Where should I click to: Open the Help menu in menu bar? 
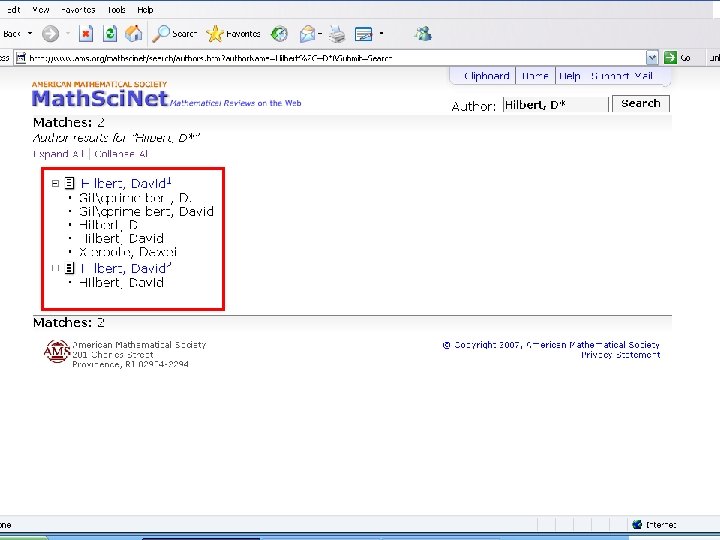(x=145, y=10)
